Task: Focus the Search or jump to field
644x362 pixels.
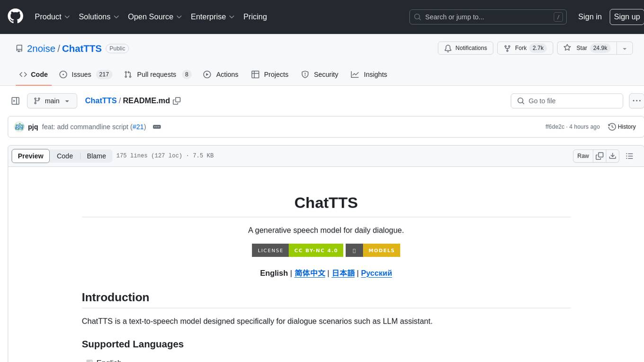Action: 488,17
